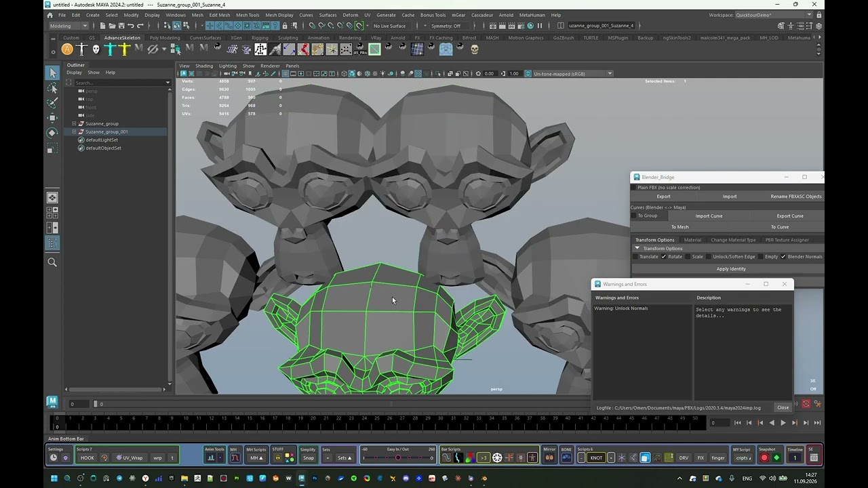The width and height of the screenshot is (868, 488).
Task: Switch to the Material tab in Blender_Bridge
Action: coord(692,240)
